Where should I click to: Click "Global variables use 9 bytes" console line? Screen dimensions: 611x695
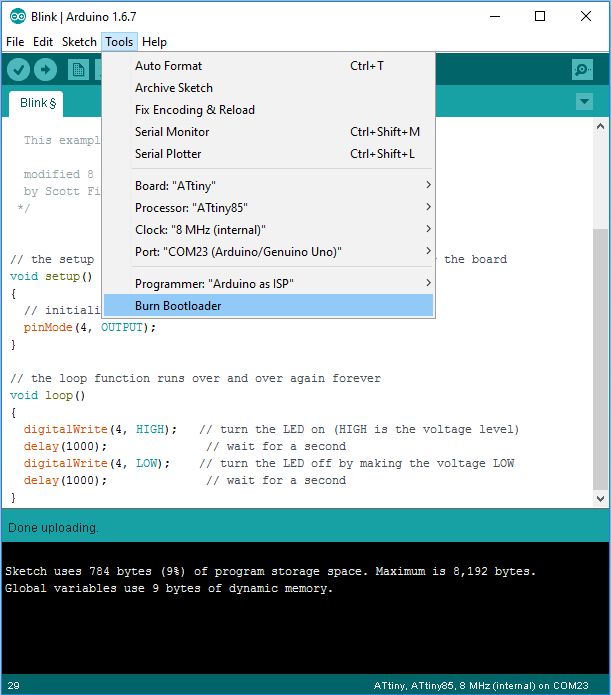pyautogui.click(x=169, y=588)
